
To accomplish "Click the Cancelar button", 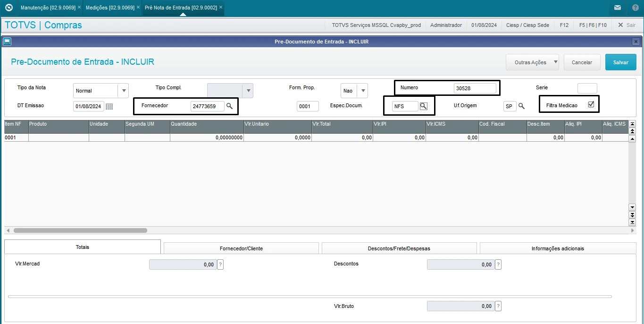I will 582,62.
